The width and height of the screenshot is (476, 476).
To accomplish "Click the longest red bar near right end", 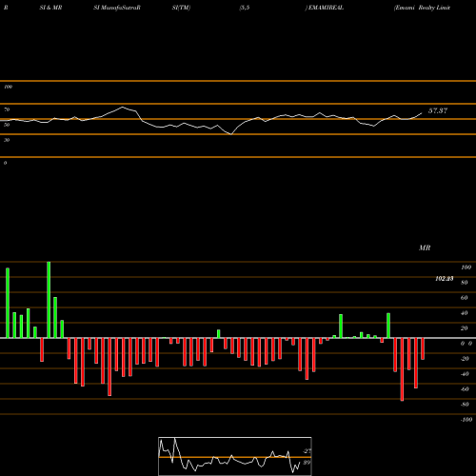I will [x=402, y=369].
